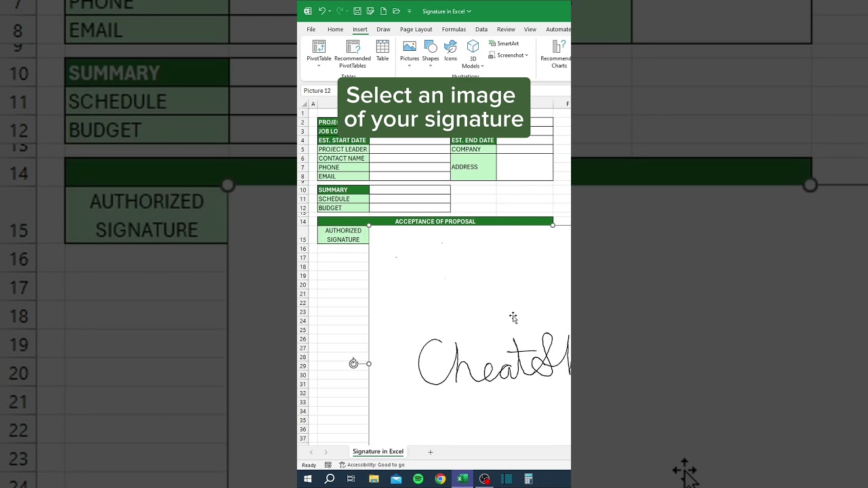Switch to the Draw ribbon tab

383,29
